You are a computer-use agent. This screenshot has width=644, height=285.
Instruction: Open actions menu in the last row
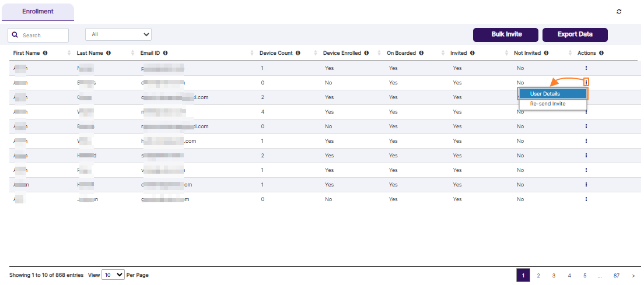586,199
